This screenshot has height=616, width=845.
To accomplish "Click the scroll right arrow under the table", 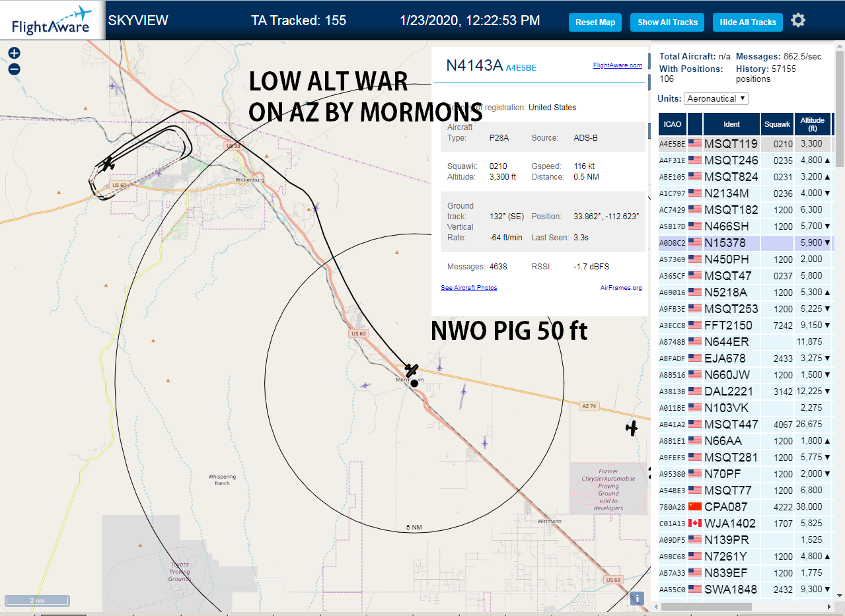I will click(x=829, y=606).
